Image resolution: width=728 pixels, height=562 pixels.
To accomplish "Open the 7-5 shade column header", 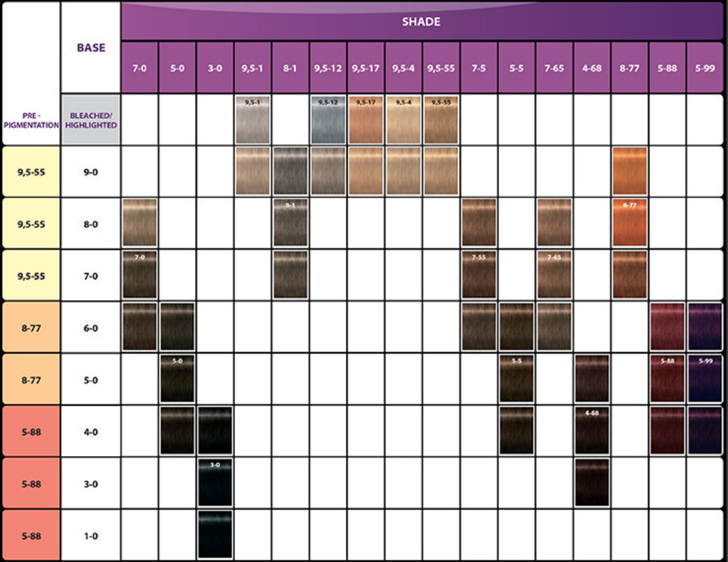I will [x=478, y=68].
